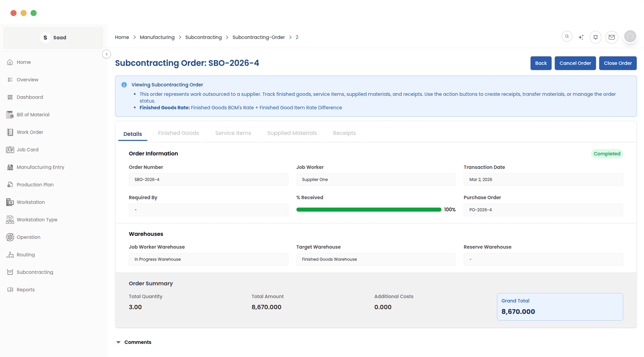644x357 pixels.
Task: Click the Required By input field
Action: tap(208, 210)
